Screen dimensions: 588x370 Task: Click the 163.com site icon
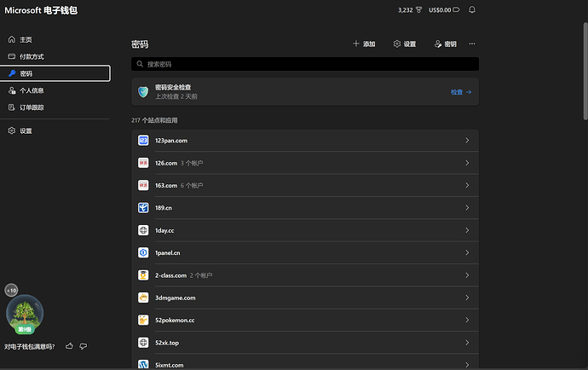click(x=143, y=185)
